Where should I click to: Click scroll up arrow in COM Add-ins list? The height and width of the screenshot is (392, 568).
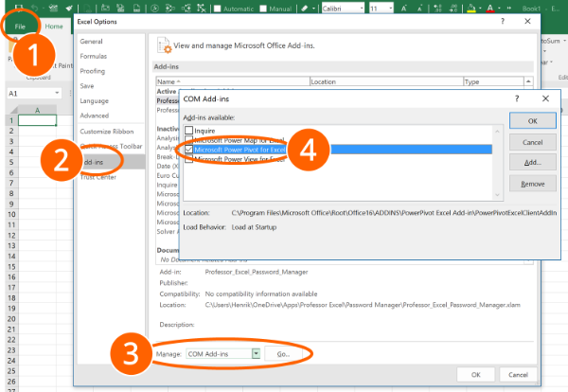497,132
